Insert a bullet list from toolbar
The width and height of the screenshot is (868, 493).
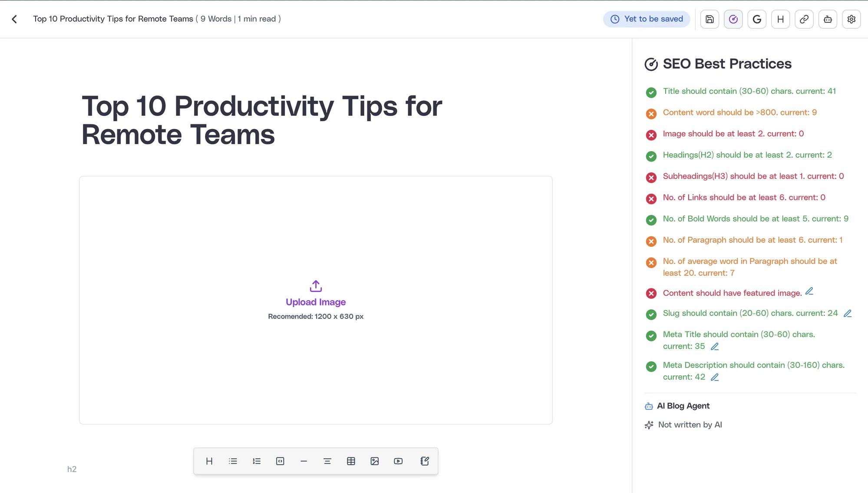tap(233, 461)
